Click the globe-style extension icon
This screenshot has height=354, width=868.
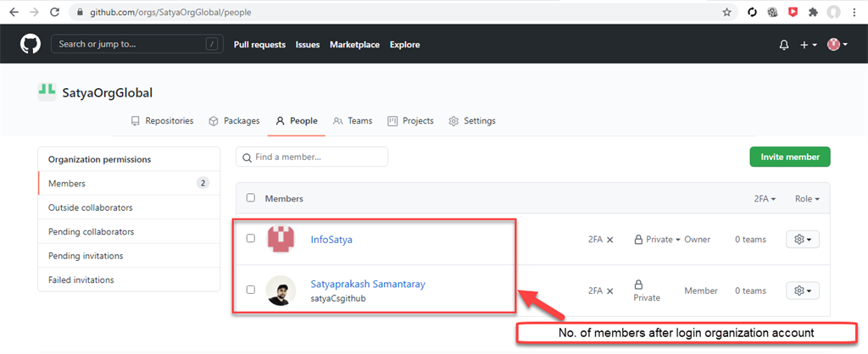click(x=772, y=12)
